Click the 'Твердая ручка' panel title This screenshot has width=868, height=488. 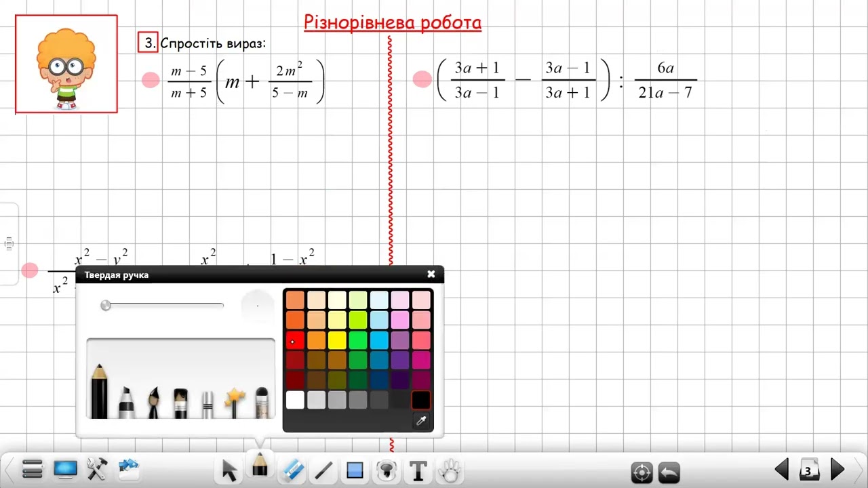(x=117, y=274)
